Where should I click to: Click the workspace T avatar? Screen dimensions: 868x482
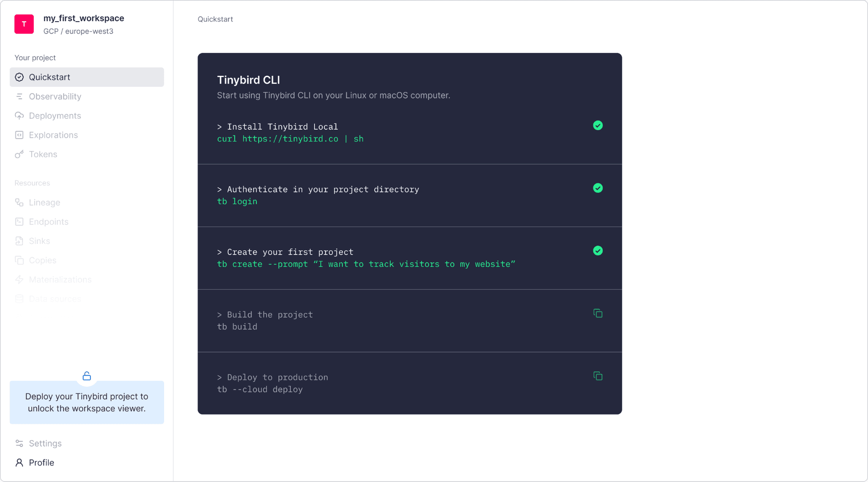[24, 24]
